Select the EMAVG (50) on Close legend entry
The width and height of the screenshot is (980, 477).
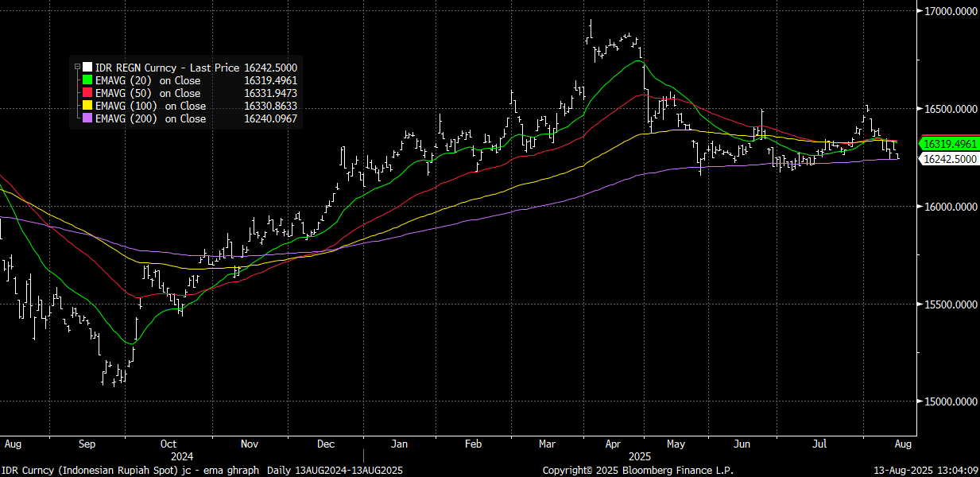pos(147,94)
